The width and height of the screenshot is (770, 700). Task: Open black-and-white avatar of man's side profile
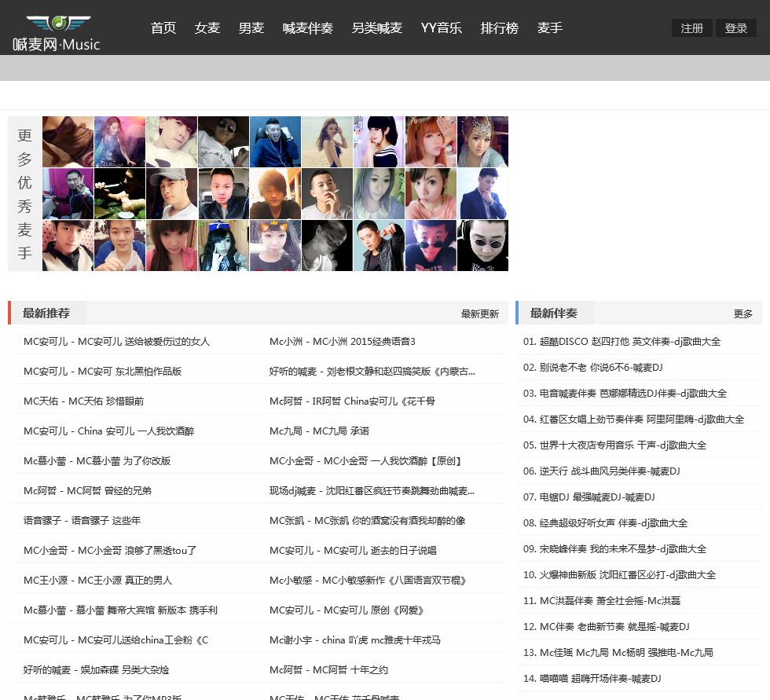pyautogui.click(x=327, y=245)
